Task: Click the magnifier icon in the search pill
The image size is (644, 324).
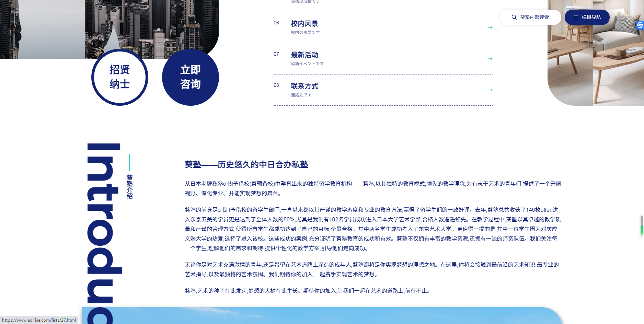Action: pos(514,17)
